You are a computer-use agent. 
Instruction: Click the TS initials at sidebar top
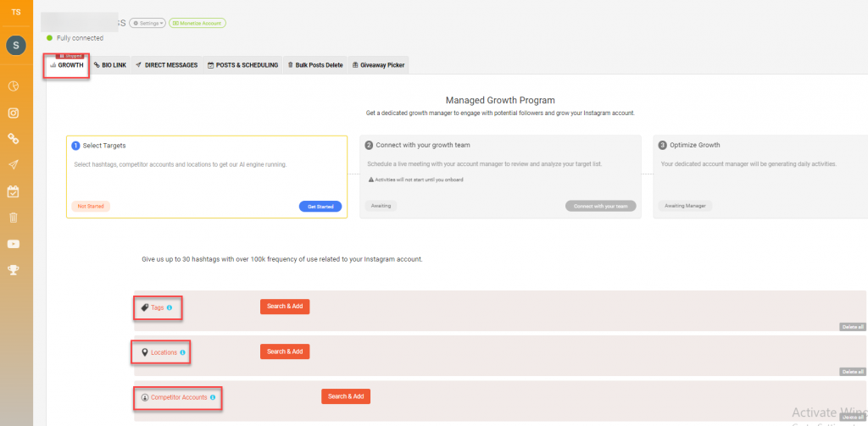(x=16, y=12)
